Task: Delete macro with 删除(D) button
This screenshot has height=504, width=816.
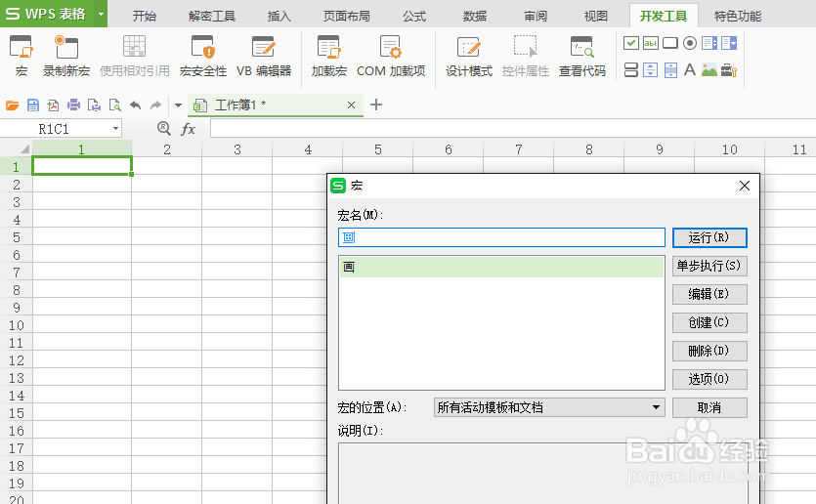Action: point(709,351)
